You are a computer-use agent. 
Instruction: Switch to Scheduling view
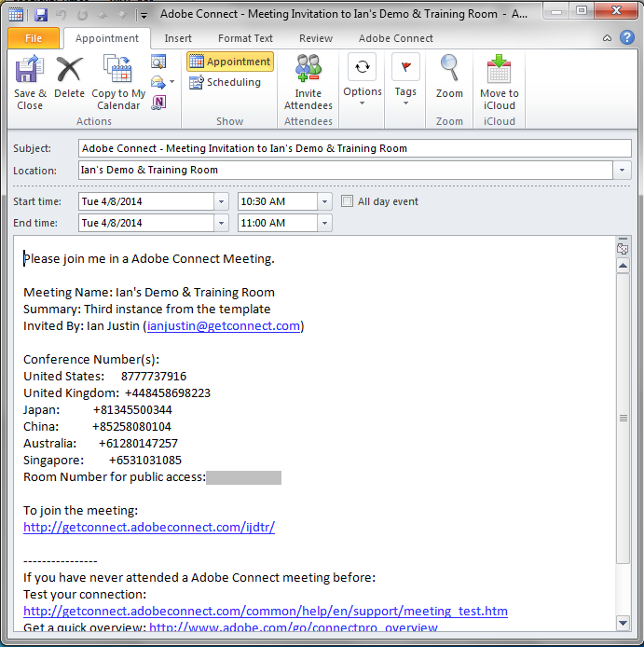[x=226, y=82]
